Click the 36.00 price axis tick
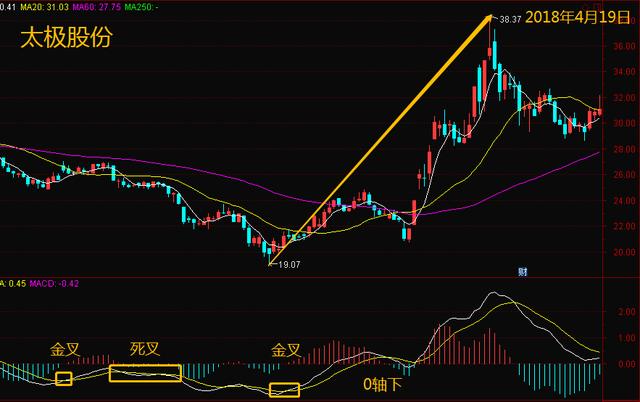 [x=625, y=46]
